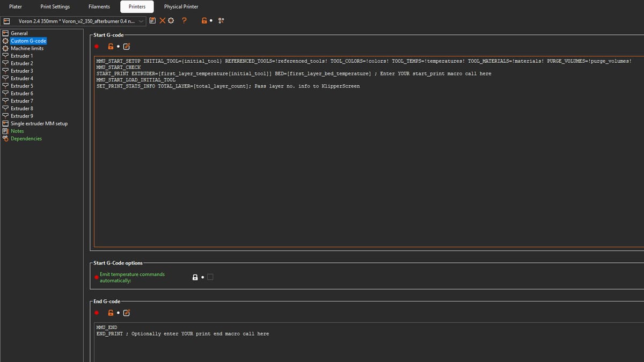Select General in the settings tree

pos(19,33)
